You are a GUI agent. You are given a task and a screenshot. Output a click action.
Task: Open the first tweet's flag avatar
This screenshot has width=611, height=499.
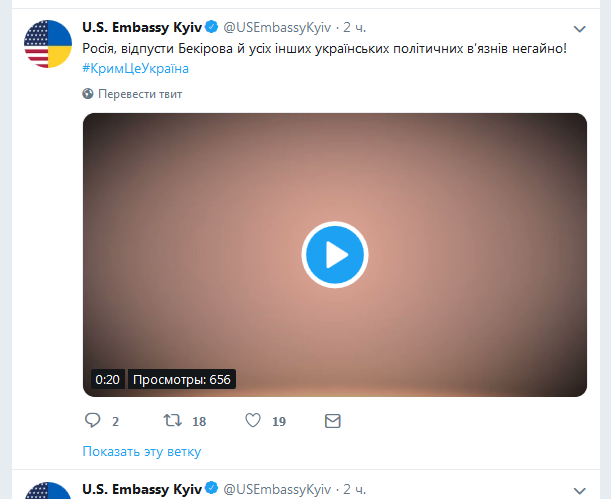(48, 42)
